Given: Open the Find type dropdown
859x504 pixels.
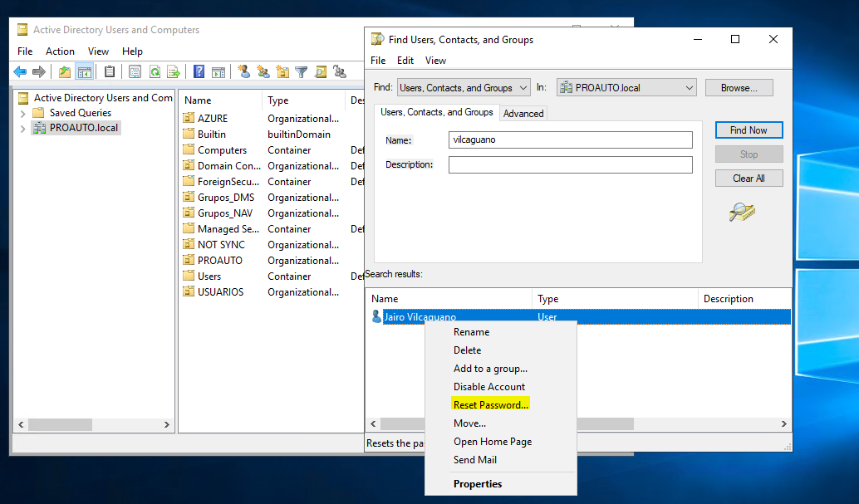Looking at the screenshot, I should pyautogui.click(x=464, y=88).
